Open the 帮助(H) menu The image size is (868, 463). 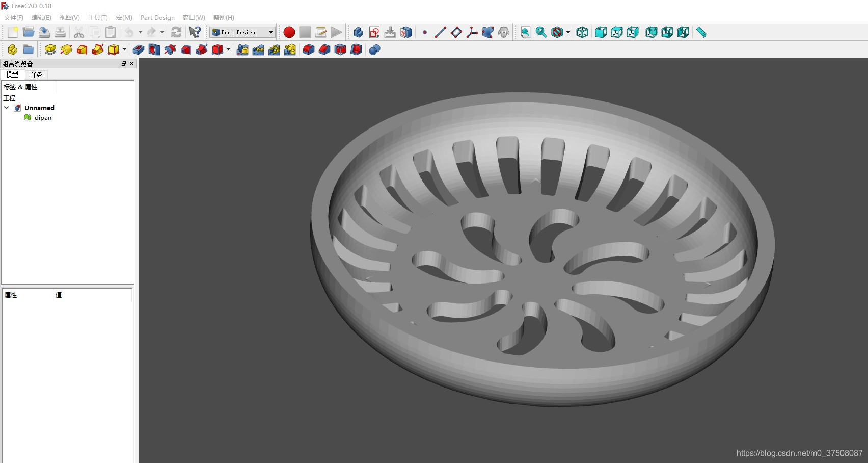224,17
